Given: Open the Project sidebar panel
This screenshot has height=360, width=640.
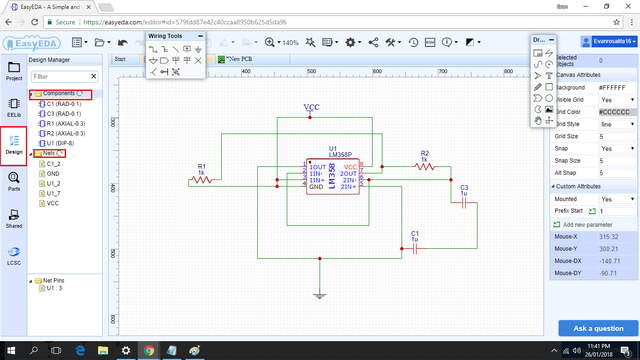Looking at the screenshot, I should pyautogui.click(x=14, y=71).
